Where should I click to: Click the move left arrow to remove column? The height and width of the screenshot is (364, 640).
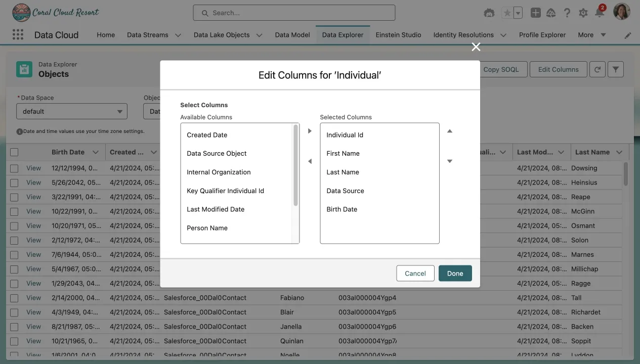point(310,161)
